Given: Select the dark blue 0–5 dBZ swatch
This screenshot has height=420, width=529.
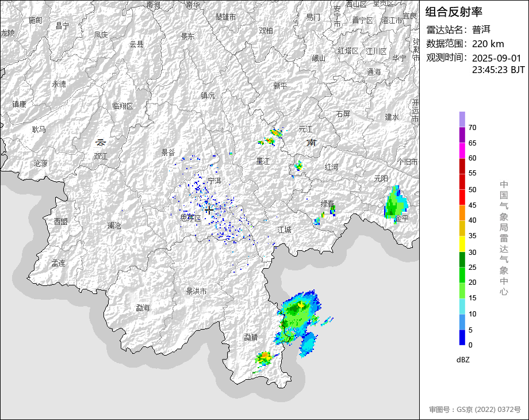Looking at the screenshot, I should pyautogui.click(x=462, y=337).
